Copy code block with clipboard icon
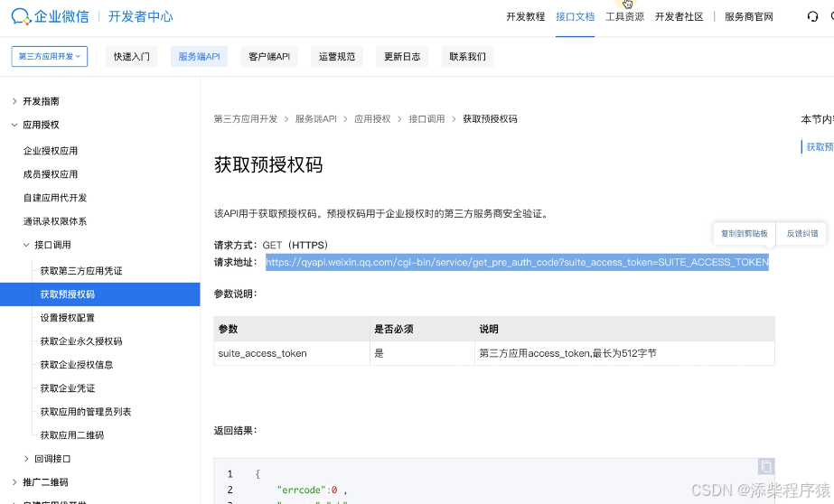This screenshot has width=834, height=504. (x=766, y=467)
